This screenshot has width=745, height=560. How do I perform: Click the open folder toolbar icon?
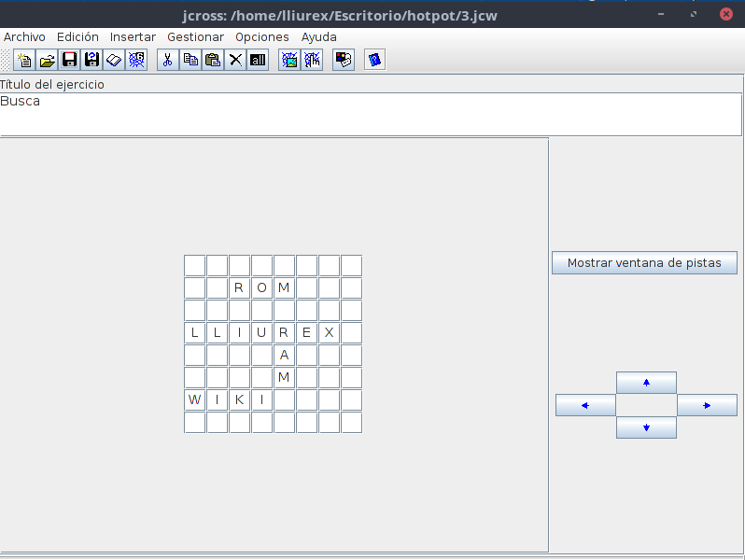point(47,60)
